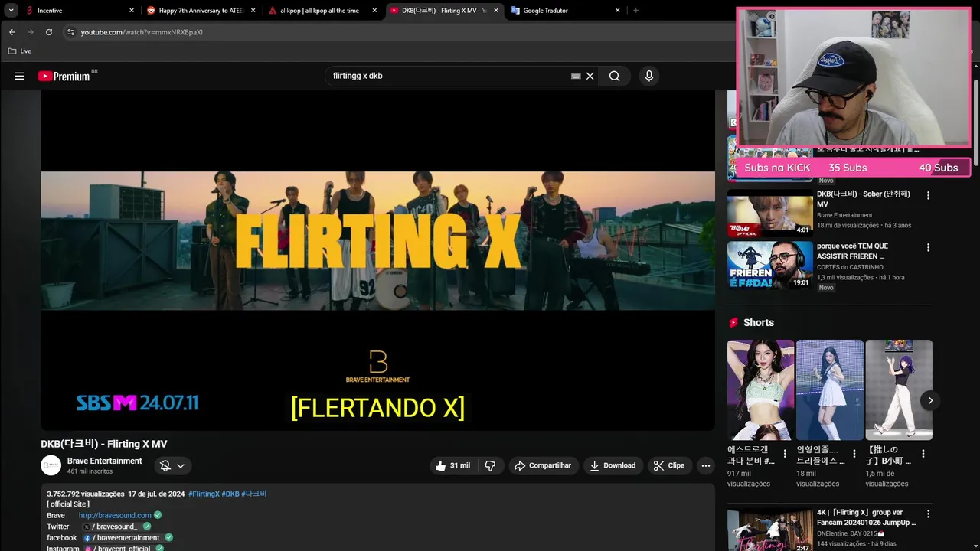Image resolution: width=980 pixels, height=551 pixels.
Task: Open the Flirting X Fancam thumbnail
Action: [x=769, y=530]
